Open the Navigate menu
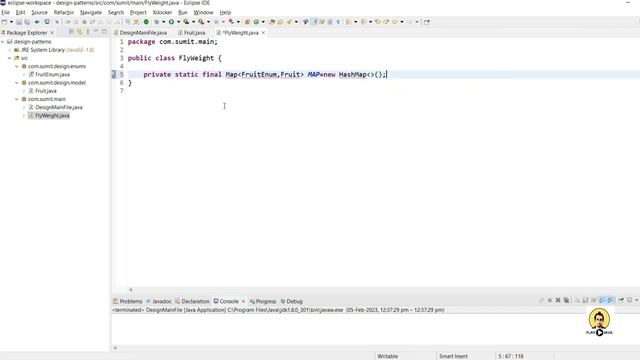Screen dimensions: 640x360 (x=91, y=13)
